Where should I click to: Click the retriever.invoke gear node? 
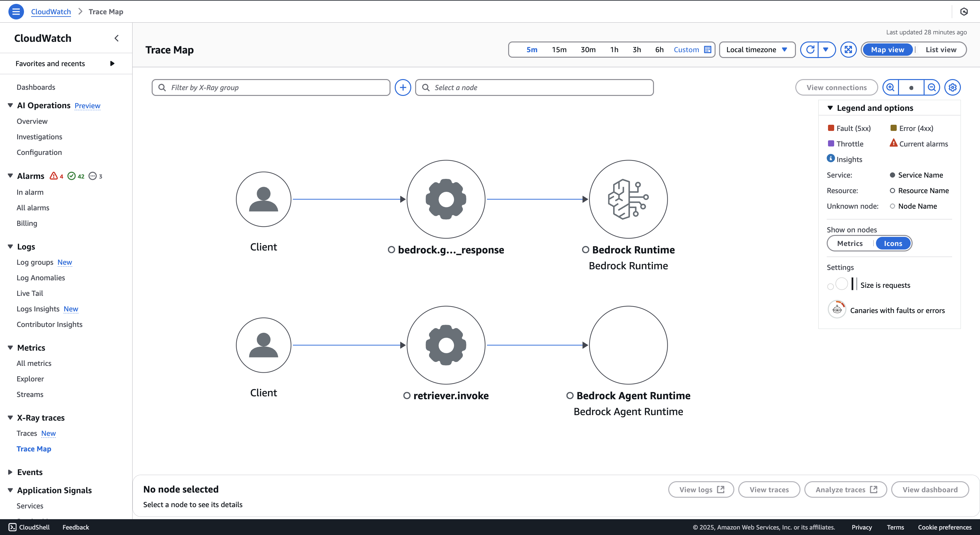click(446, 345)
